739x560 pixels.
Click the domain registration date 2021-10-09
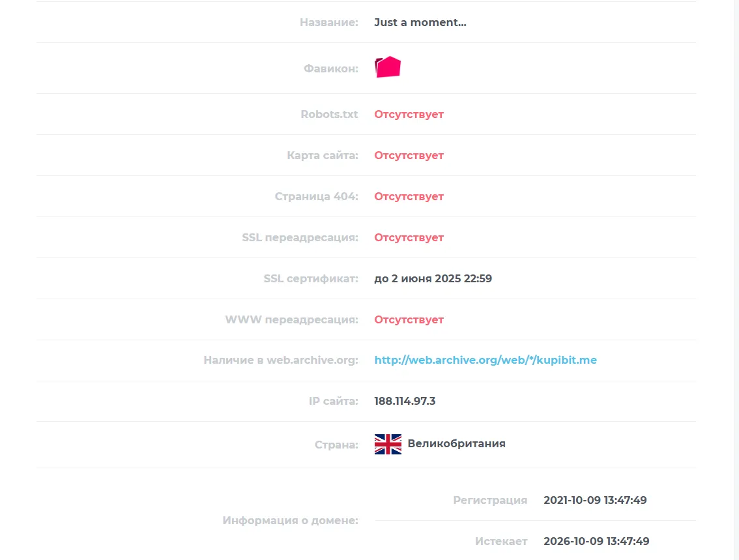(x=595, y=500)
